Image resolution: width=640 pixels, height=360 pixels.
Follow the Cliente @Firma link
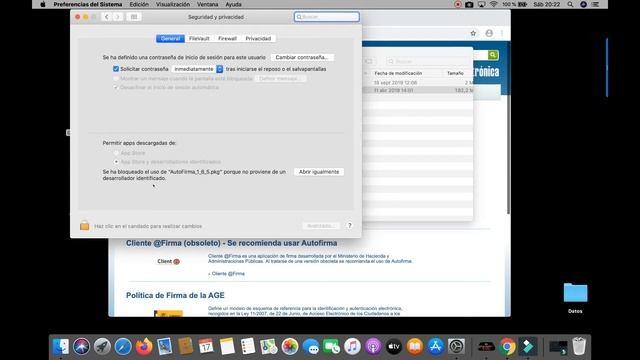click(228, 273)
